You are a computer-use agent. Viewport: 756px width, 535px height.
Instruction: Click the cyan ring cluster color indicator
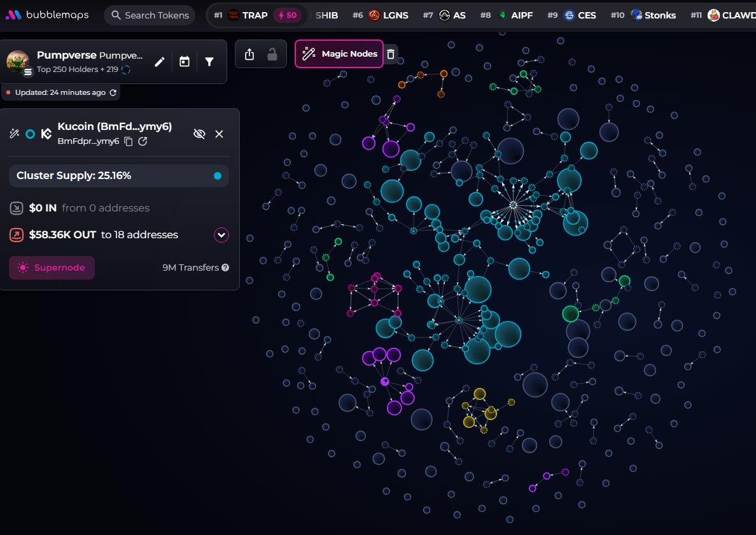coord(31,134)
